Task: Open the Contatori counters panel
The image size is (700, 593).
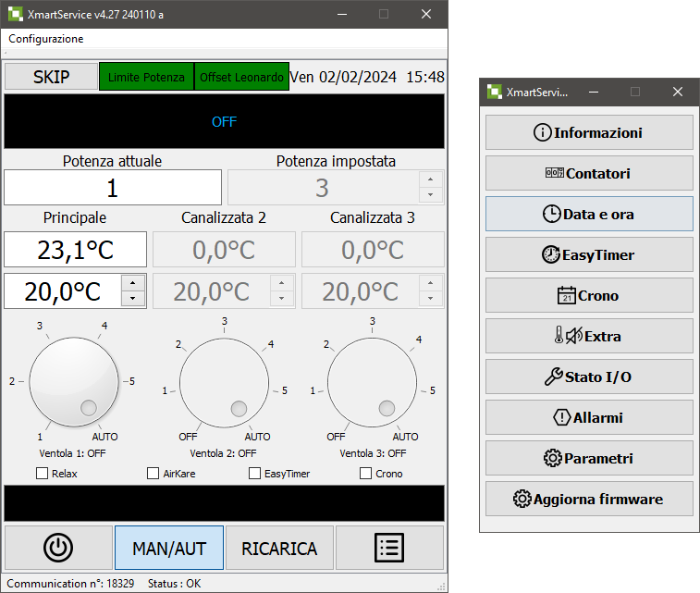Action: pos(589,173)
